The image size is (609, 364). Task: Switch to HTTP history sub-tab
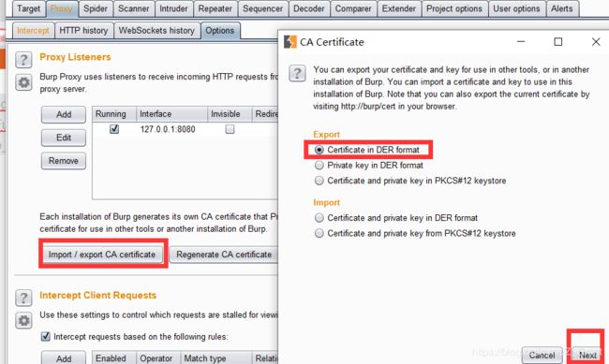point(83,30)
